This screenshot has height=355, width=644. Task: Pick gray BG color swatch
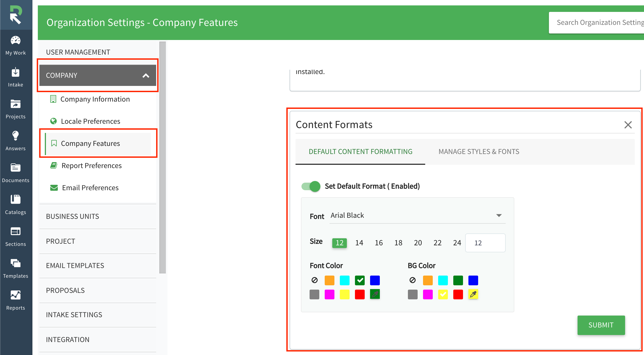pos(413,294)
